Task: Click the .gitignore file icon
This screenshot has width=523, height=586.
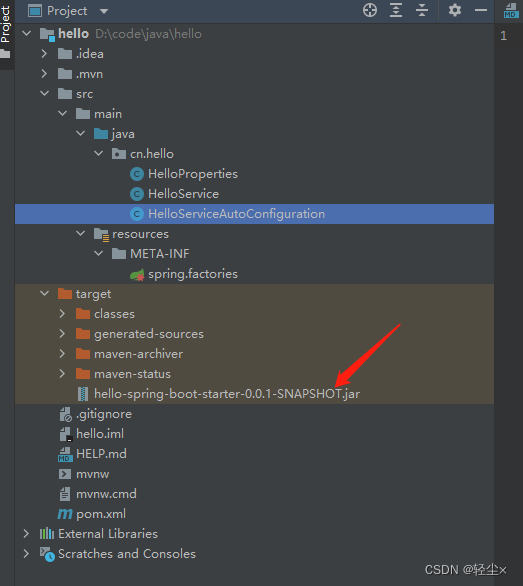Action: point(65,414)
